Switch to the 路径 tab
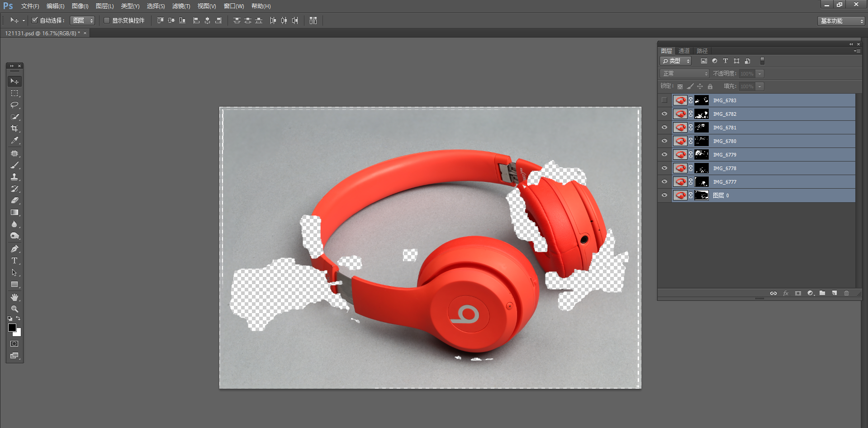Viewport: 868px width, 428px height. pyautogui.click(x=702, y=51)
